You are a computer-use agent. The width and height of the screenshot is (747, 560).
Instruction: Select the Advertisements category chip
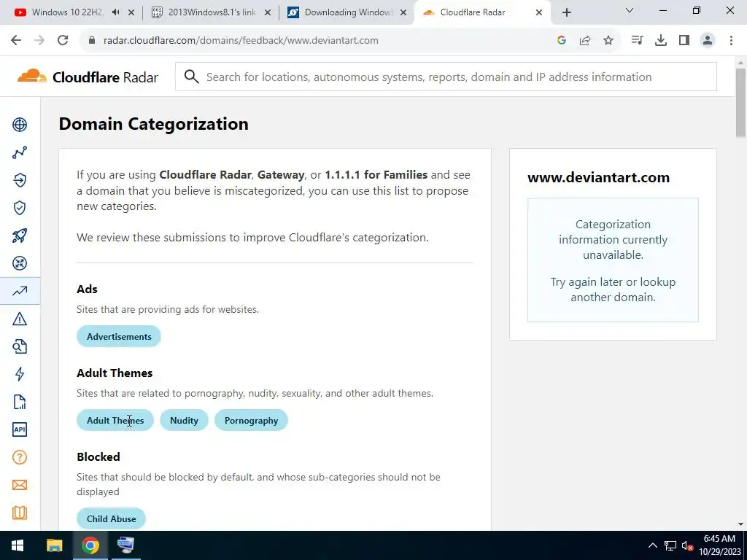coord(119,336)
